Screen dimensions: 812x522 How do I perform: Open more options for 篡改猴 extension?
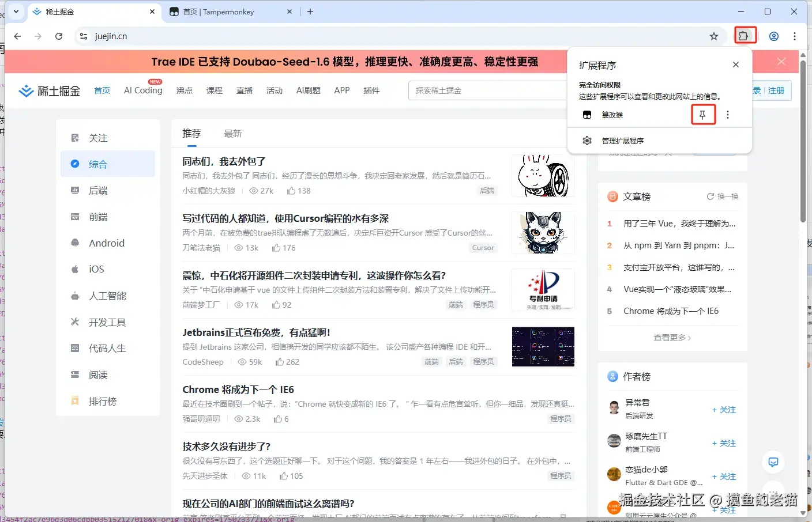point(728,115)
